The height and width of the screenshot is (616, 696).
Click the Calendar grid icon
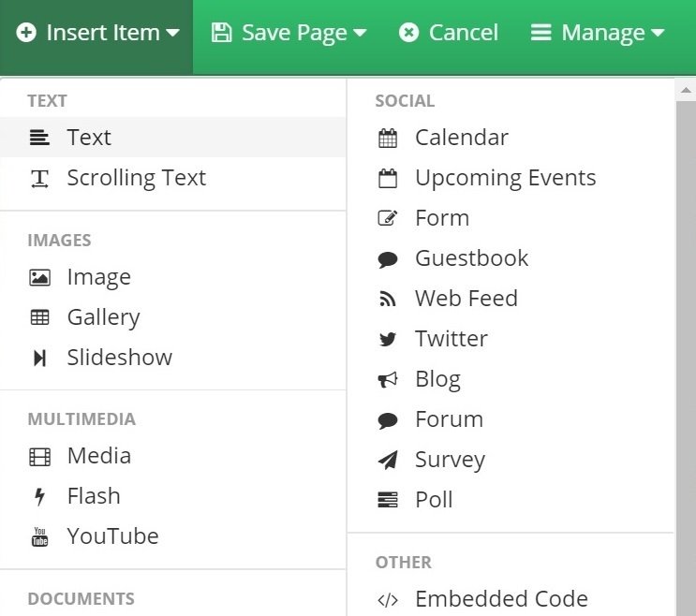[388, 139]
